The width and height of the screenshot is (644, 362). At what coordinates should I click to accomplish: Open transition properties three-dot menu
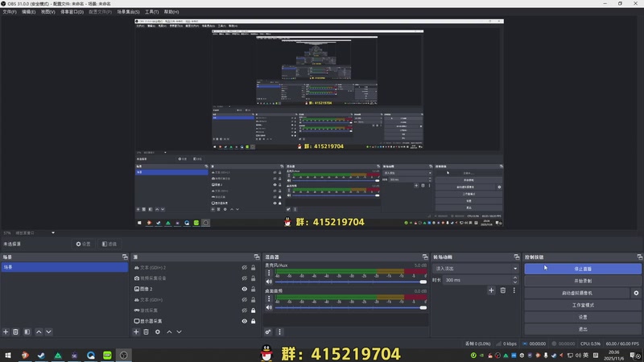[x=514, y=290]
